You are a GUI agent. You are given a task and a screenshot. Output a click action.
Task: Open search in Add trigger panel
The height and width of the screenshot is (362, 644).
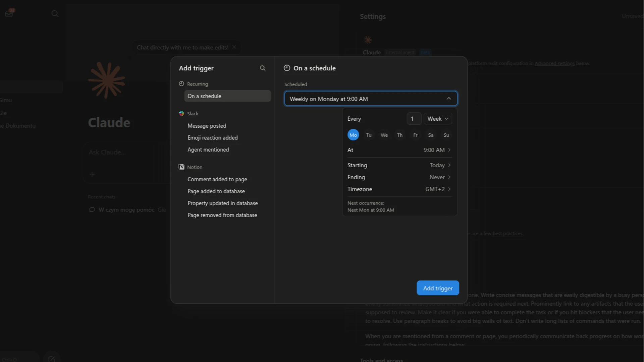263,68
